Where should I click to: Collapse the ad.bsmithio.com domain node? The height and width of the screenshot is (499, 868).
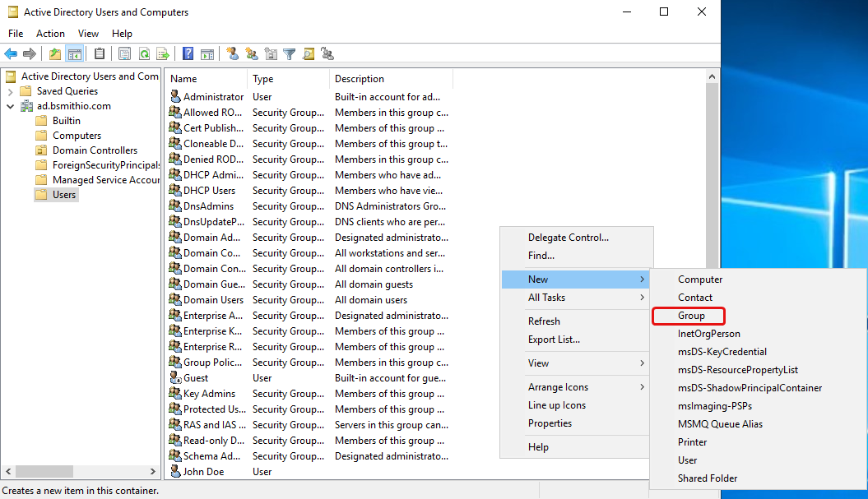[10, 106]
